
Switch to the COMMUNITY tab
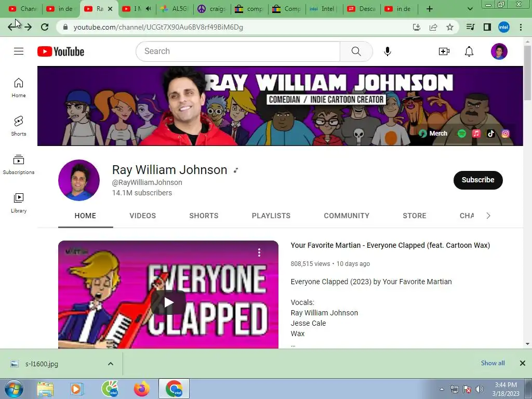tap(347, 216)
